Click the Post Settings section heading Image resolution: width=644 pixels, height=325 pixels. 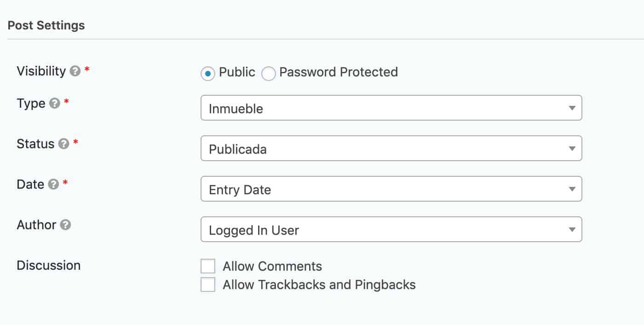click(x=46, y=25)
